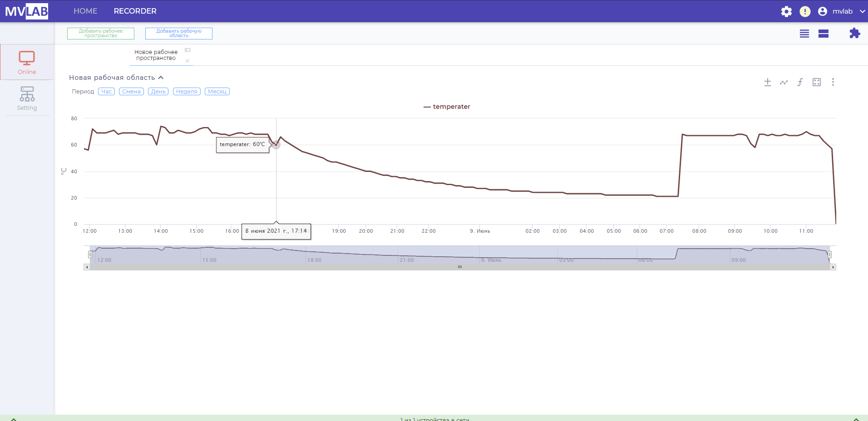868x421 pixels.
Task: Switch to compact list layout icon
Action: pyautogui.click(x=804, y=34)
